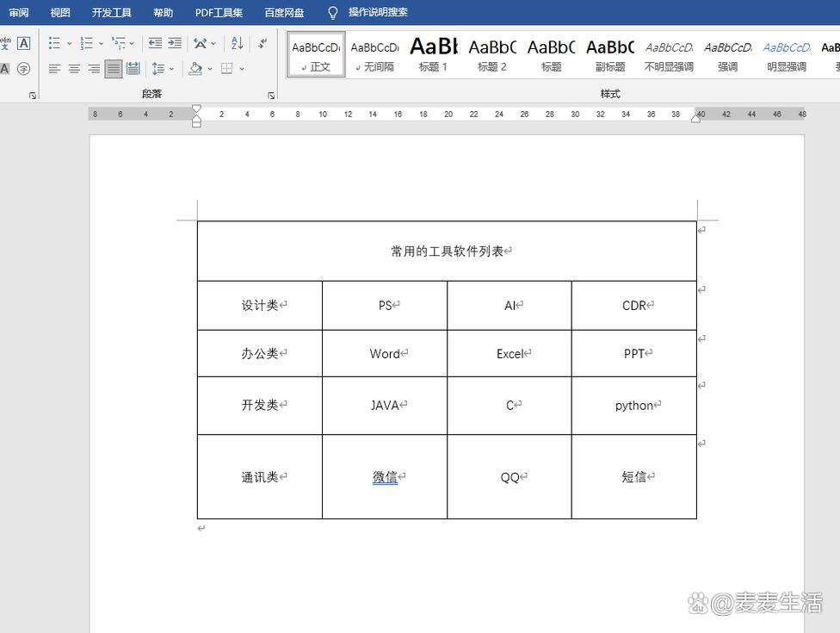840x633 pixels.
Task: Click the CDR table cell
Action: (x=634, y=306)
